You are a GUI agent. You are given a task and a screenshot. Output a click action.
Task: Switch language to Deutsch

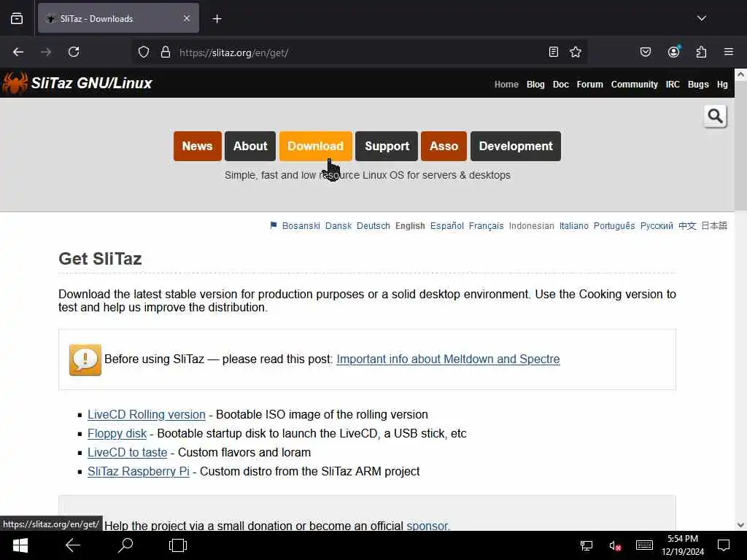(x=373, y=226)
